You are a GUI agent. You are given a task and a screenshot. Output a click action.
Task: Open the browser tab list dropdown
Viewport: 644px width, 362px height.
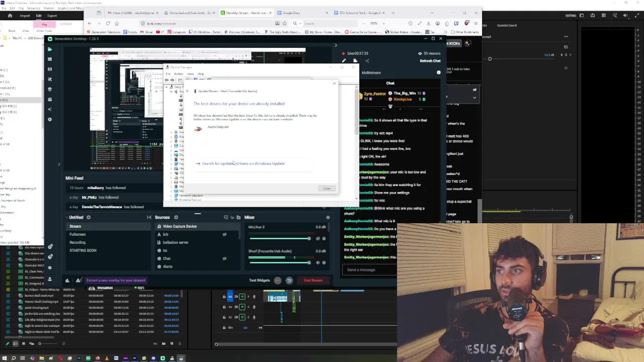point(432,13)
